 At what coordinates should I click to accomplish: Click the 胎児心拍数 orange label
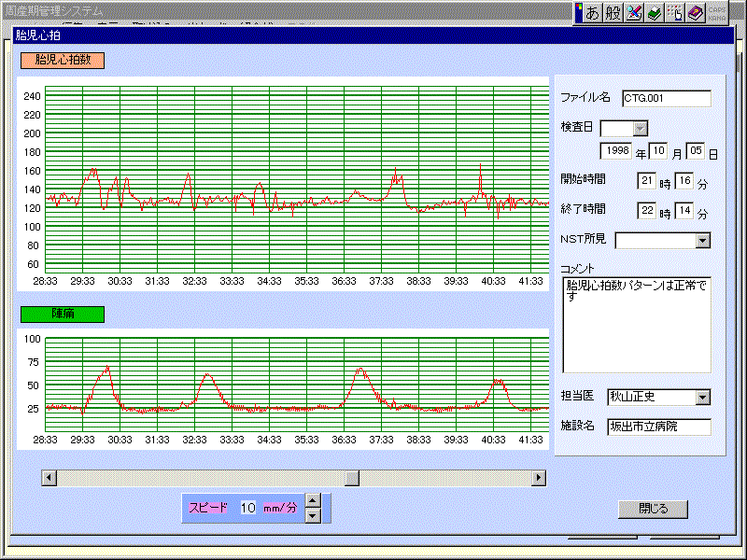pos(63,61)
